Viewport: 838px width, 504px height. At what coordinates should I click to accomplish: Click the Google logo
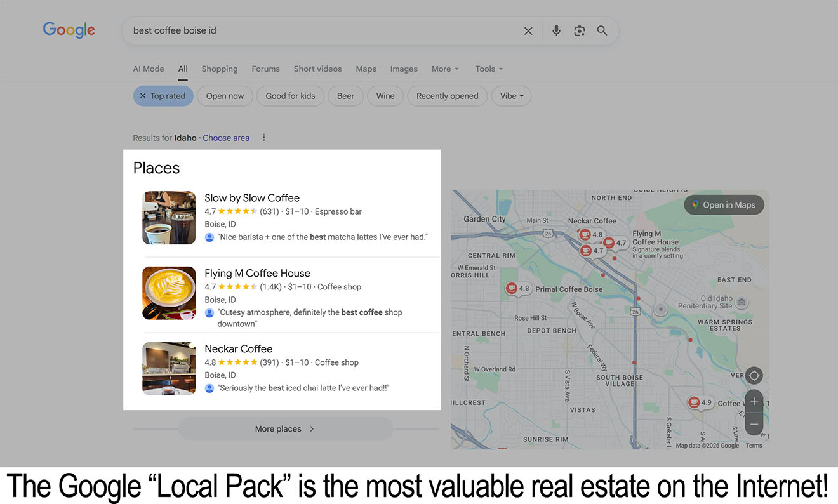[69, 30]
